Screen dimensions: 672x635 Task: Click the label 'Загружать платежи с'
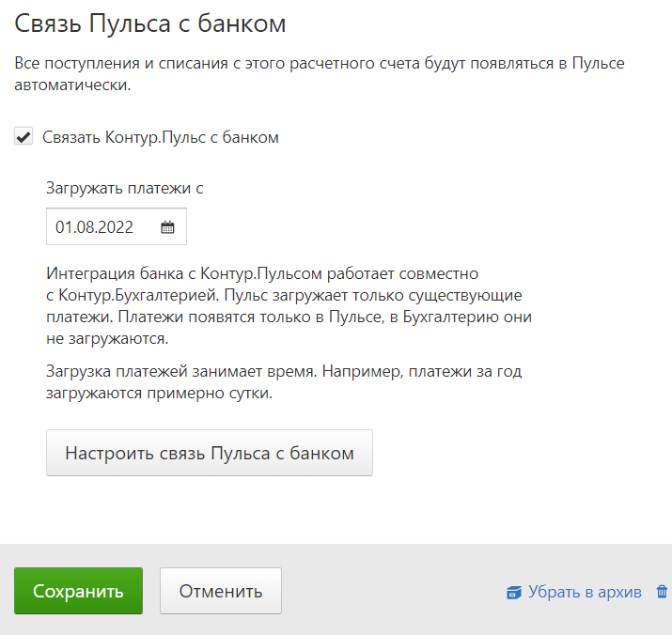coord(125,188)
